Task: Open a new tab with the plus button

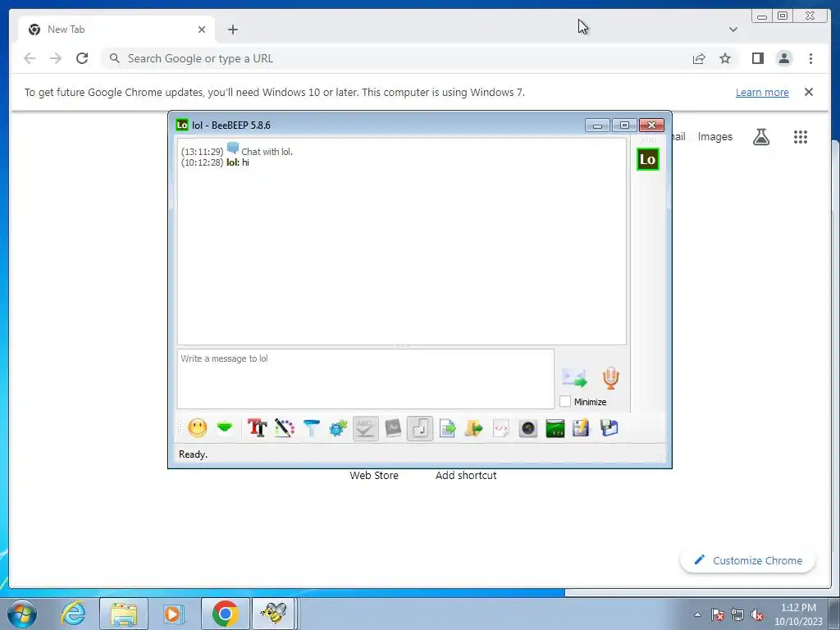Action: coord(232,30)
